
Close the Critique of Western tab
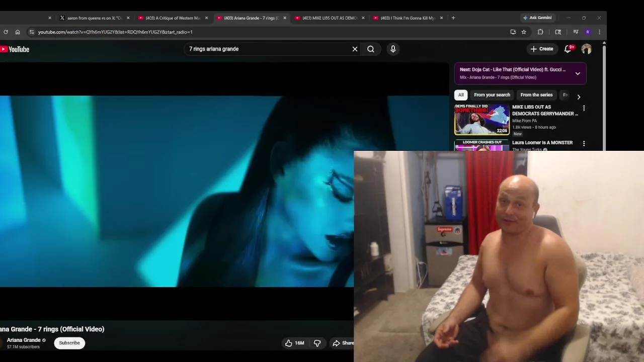point(206,18)
